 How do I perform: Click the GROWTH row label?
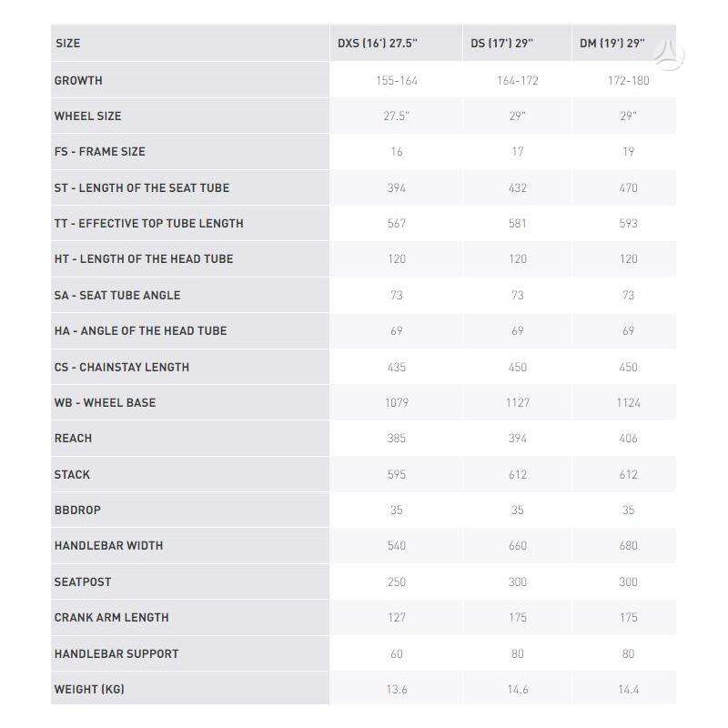(x=78, y=80)
